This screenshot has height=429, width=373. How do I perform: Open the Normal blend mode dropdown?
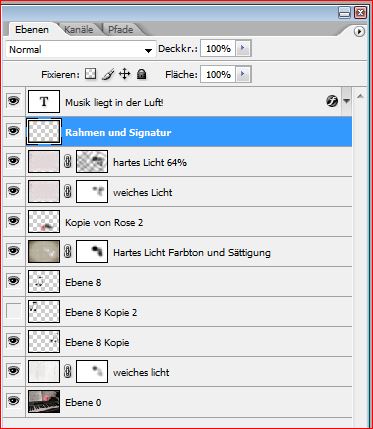[x=81, y=50]
